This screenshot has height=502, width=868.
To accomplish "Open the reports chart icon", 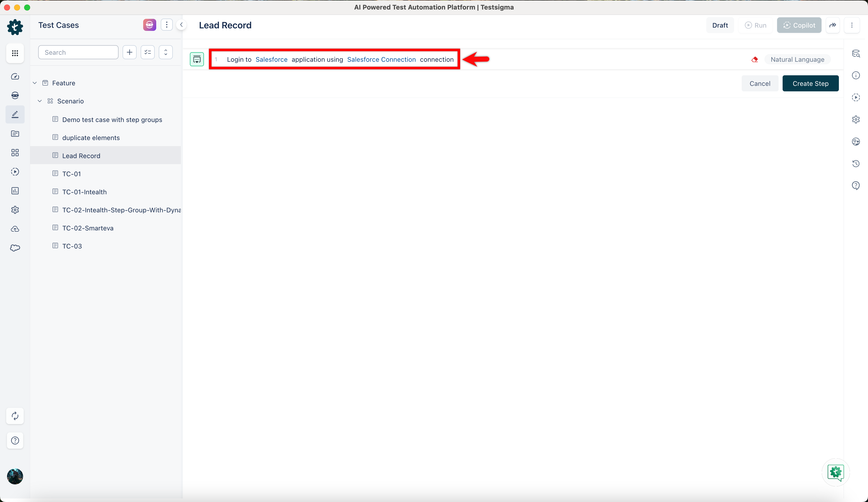I will point(15,191).
